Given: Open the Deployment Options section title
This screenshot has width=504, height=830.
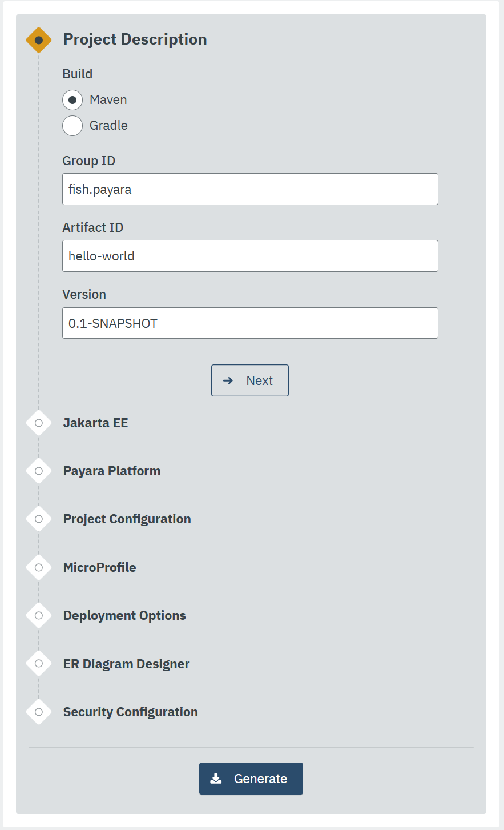Looking at the screenshot, I should [x=124, y=616].
